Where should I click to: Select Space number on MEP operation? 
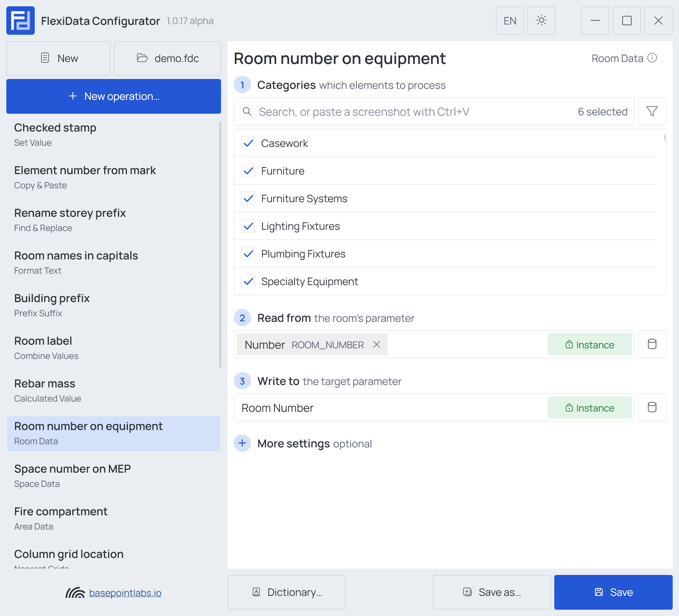pyautogui.click(x=113, y=475)
